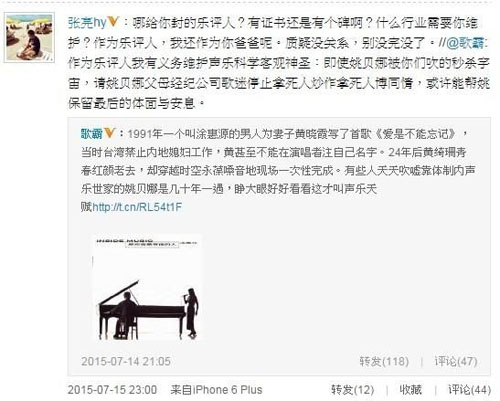Click 转发(118) on the original post
500x401 pixels.
click(x=384, y=361)
